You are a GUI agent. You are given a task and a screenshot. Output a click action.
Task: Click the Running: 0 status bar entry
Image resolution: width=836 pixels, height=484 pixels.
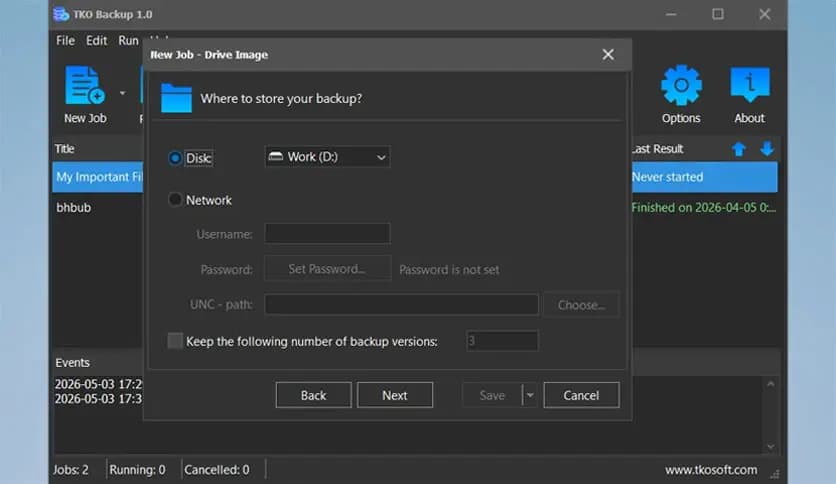coord(137,470)
